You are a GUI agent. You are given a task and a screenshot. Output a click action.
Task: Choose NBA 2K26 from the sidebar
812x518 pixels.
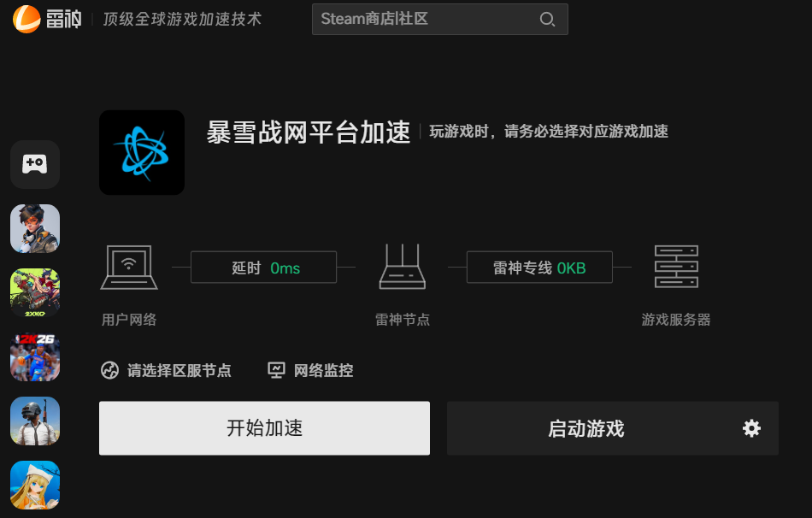click(x=35, y=356)
